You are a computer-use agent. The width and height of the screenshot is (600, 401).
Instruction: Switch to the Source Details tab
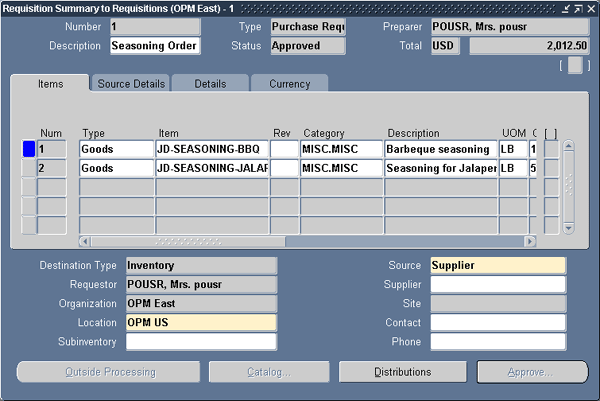[x=131, y=84]
